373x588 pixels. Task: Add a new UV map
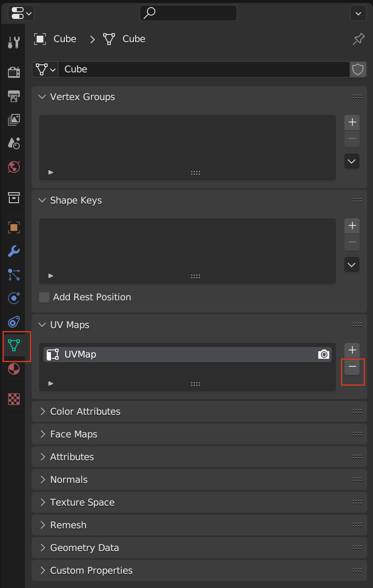(352, 350)
